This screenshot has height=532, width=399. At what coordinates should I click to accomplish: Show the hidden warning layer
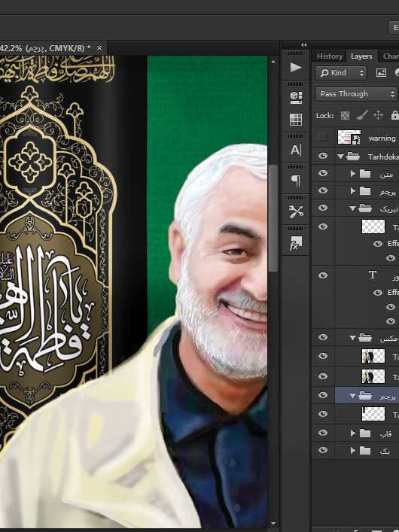coord(323,137)
